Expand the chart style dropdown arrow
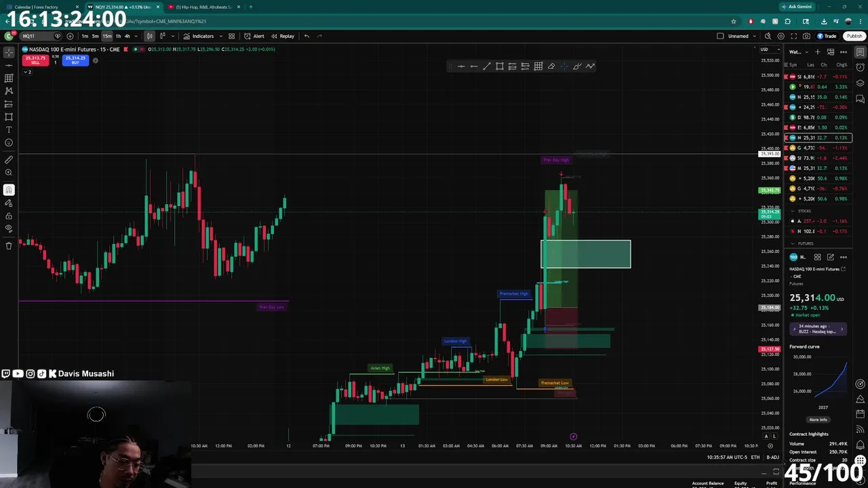 coord(173,36)
